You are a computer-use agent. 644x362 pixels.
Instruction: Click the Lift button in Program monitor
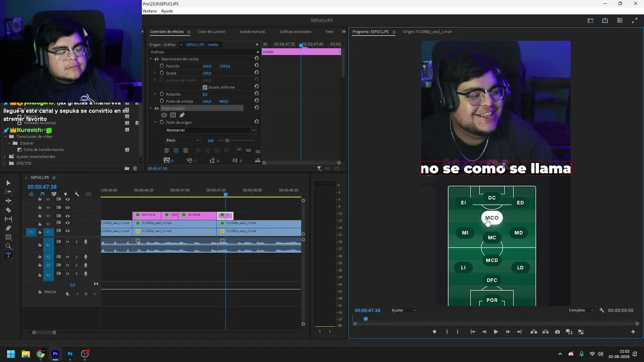(x=534, y=332)
